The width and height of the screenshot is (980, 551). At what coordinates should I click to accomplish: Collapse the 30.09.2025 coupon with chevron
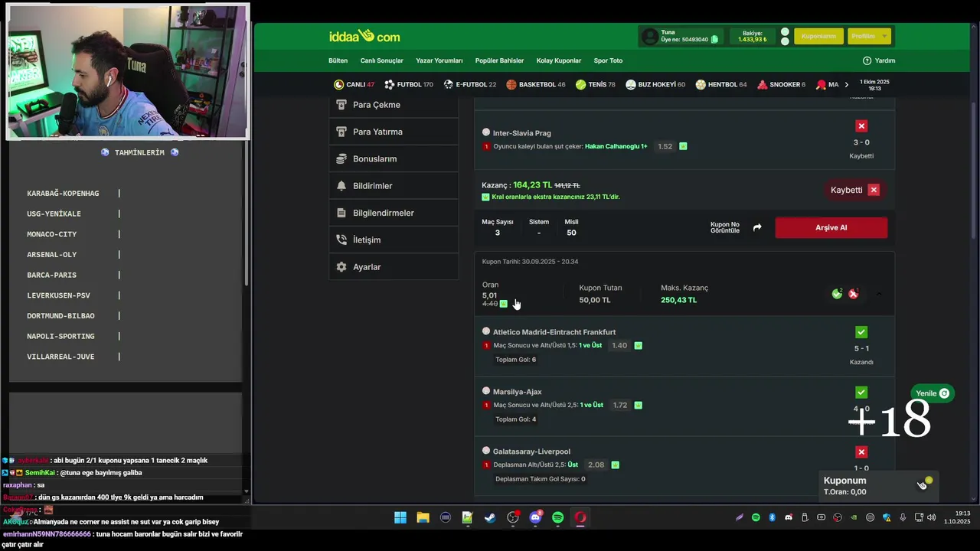tap(879, 294)
